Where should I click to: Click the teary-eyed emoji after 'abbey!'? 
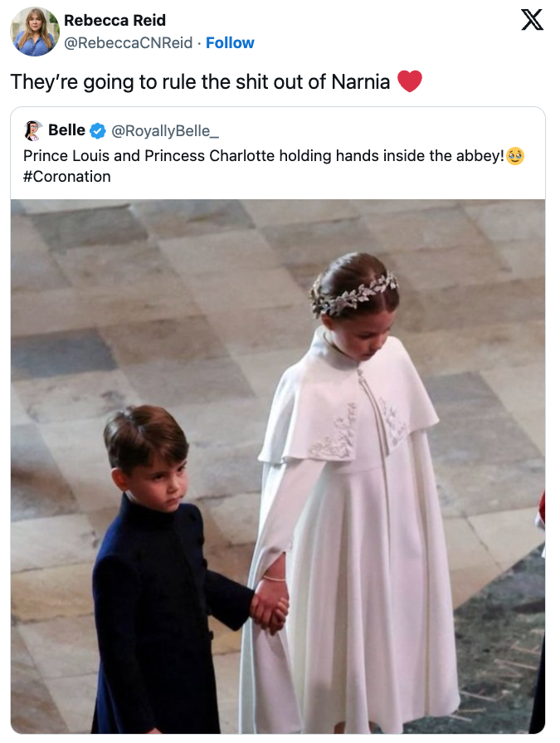coord(515,155)
